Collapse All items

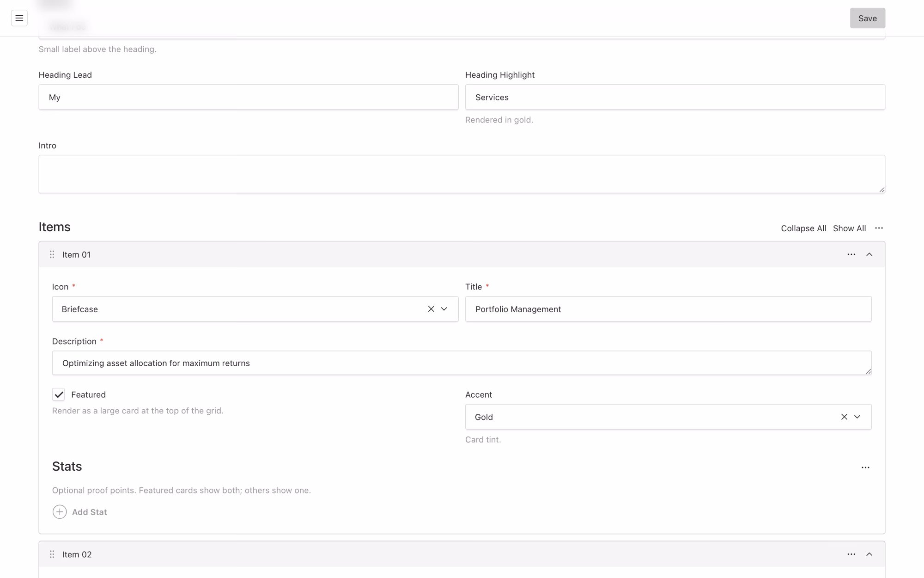coord(803,228)
